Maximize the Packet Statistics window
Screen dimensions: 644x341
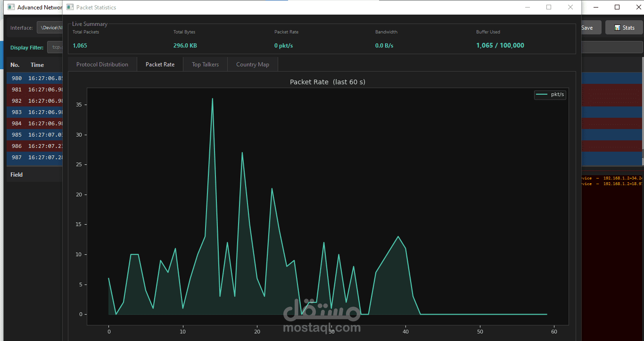(549, 7)
